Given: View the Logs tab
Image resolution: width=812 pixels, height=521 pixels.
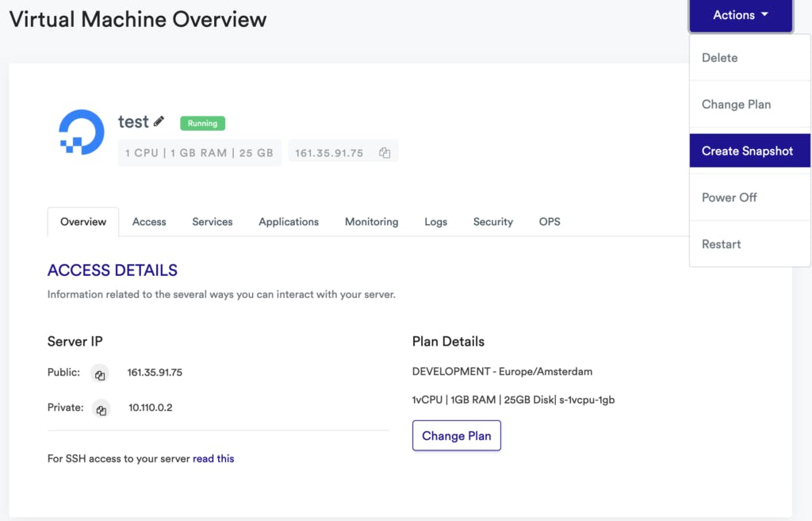Looking at the screenshot, I should tap(435, 222).
